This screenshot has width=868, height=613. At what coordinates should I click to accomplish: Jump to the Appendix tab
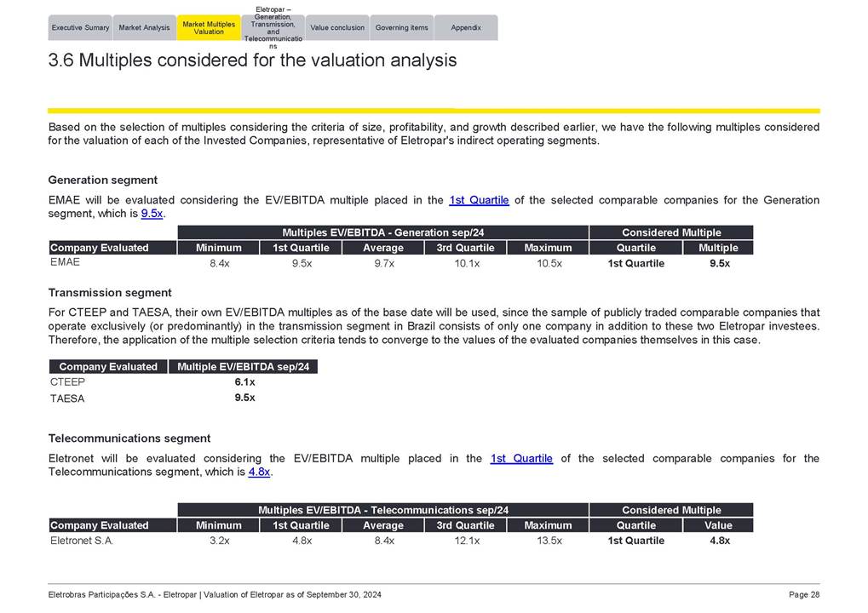(466, 28)
